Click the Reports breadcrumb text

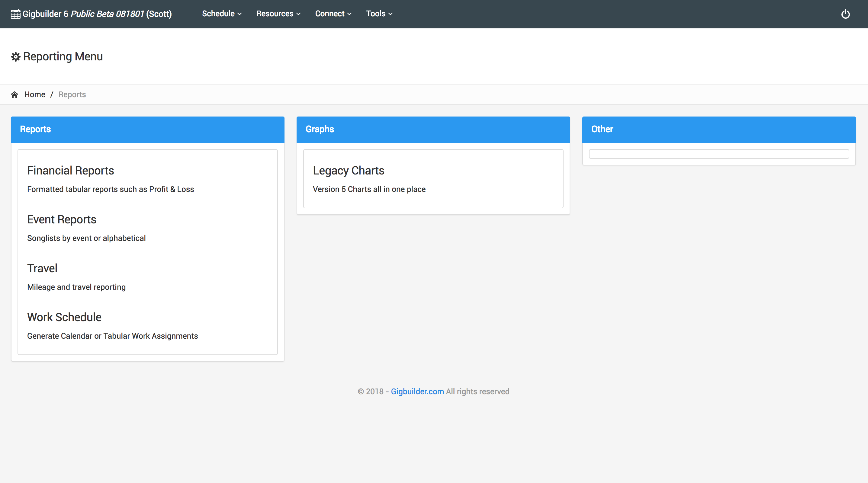coord(72,95)
